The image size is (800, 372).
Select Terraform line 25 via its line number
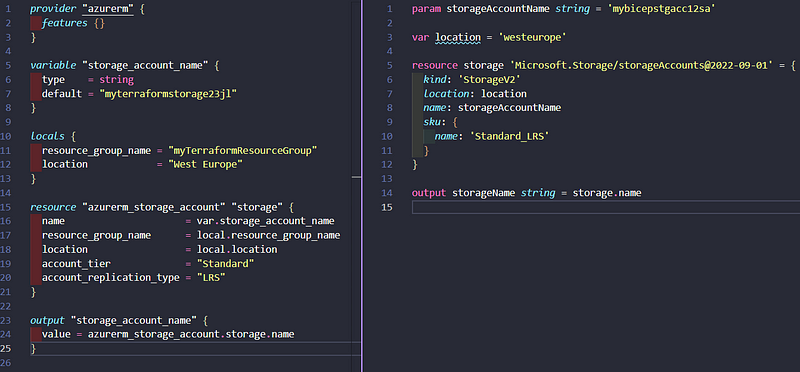coord(7,349)
